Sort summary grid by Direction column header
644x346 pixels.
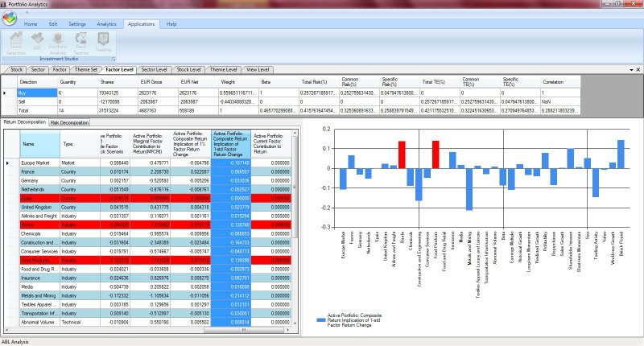(x=37, y=82)
